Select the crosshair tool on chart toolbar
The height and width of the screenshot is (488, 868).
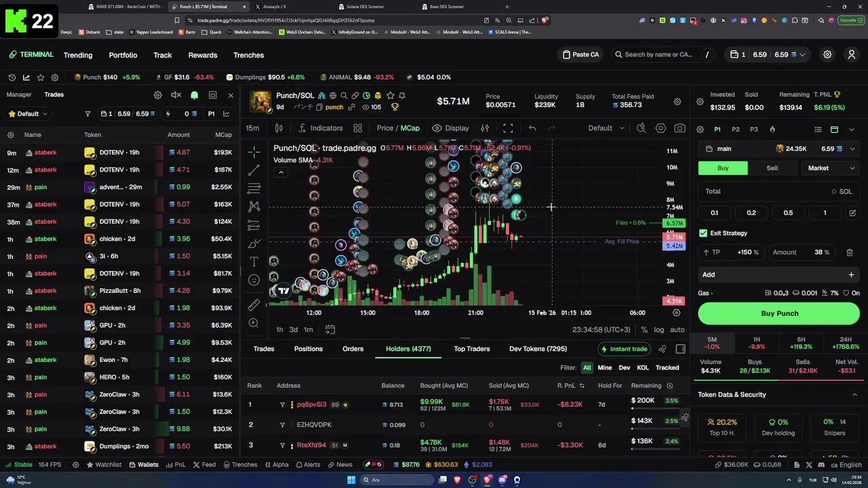254,151
